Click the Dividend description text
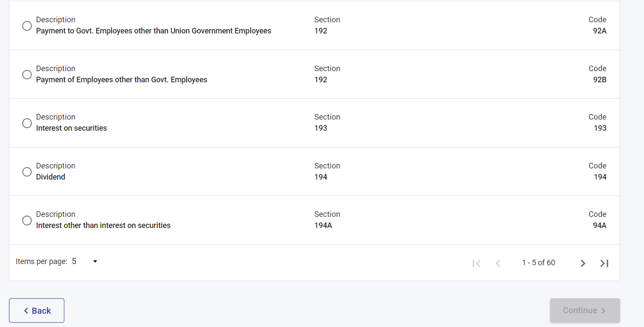This screenshot has width=644, height=327. (x=51, y=177)
